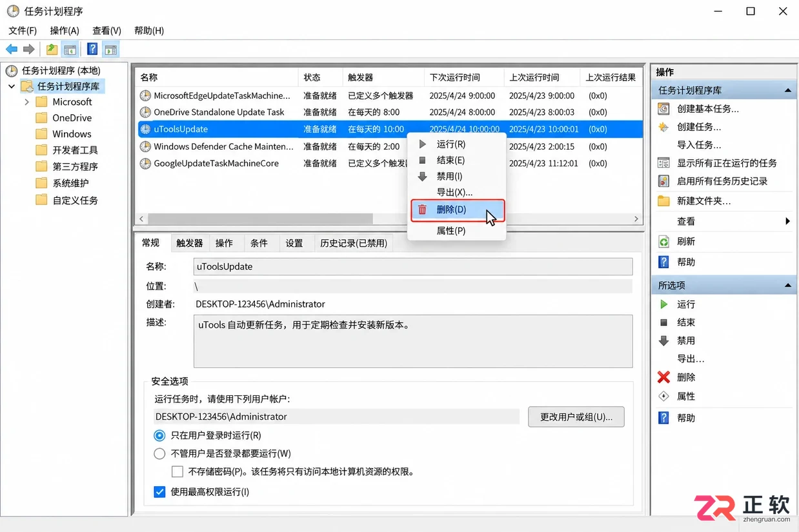Select radio 不管用户是否登录都要运行(W)

pyautogui.click(x=160, y=453)
